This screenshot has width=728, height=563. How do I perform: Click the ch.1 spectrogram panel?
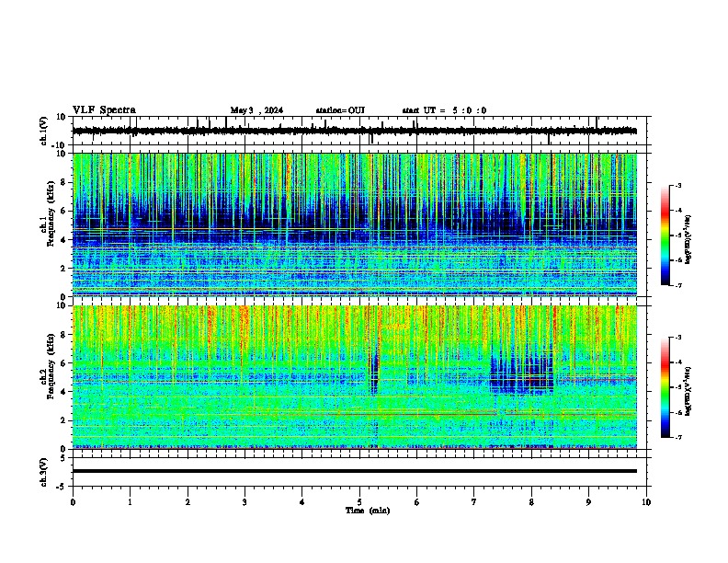pos(355,224)
